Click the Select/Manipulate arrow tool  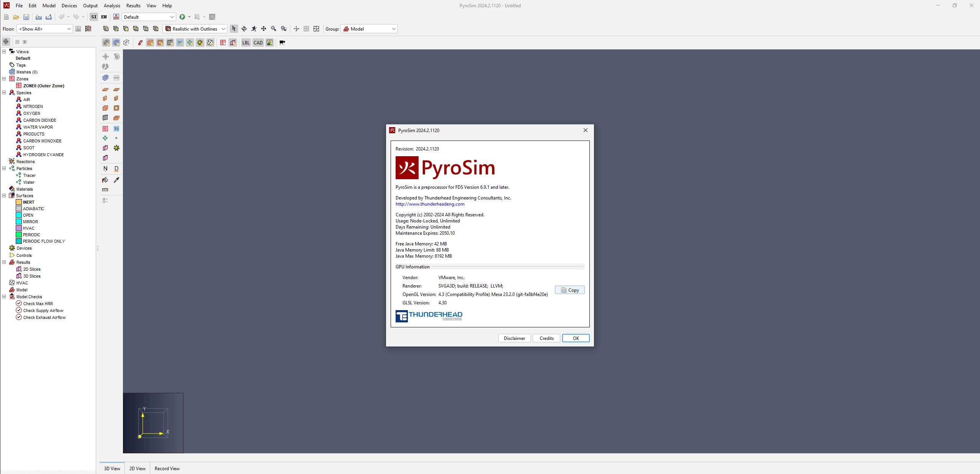click(234, 29)
